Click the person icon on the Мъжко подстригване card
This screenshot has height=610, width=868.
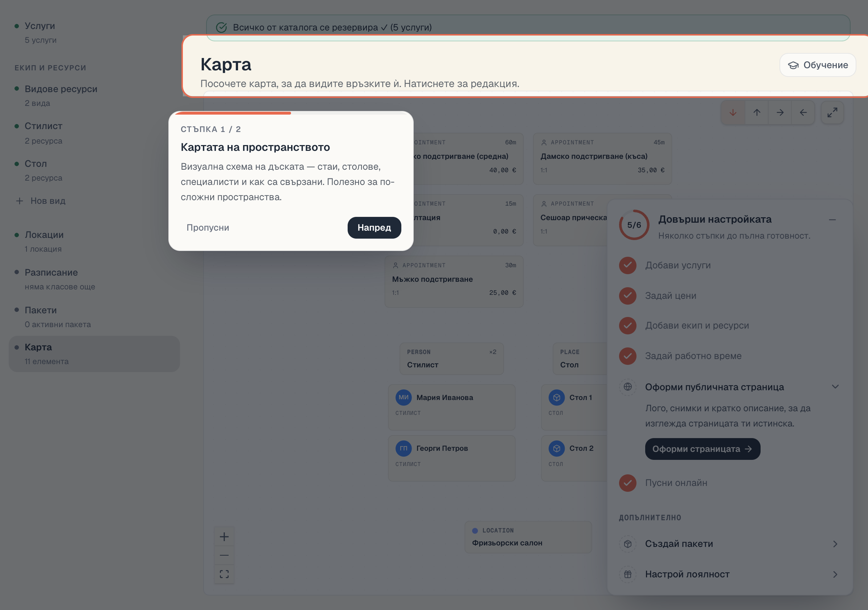tap(396, 266)
